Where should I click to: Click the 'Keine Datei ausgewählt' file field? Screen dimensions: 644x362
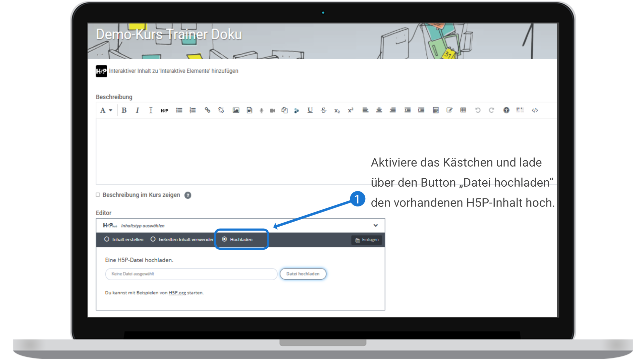[x=191, y=274]
